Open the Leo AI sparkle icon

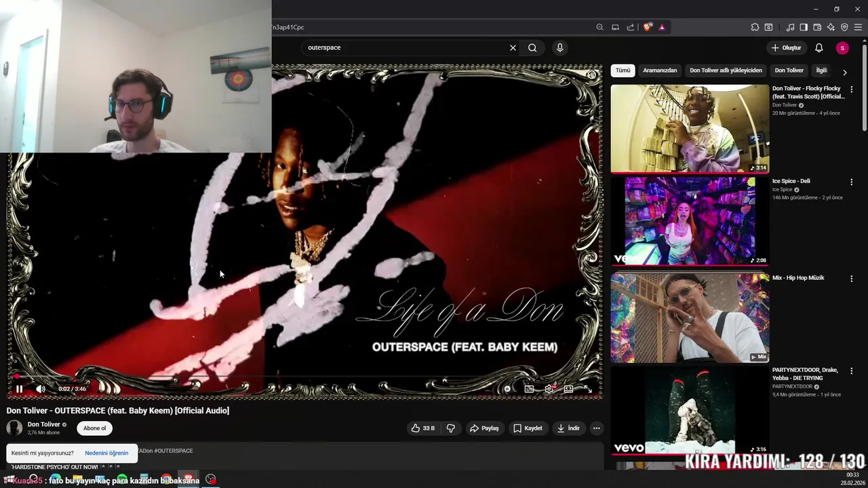click(831, 27)
